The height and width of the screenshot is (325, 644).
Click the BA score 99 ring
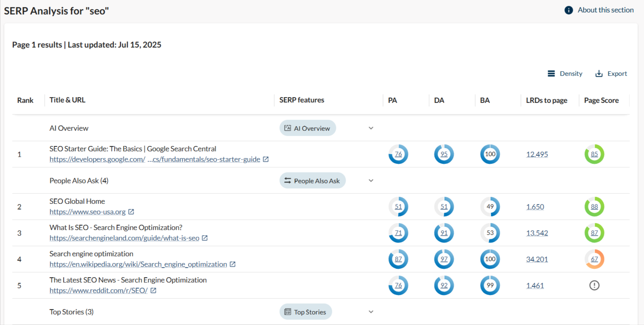[x=490, y=285]
